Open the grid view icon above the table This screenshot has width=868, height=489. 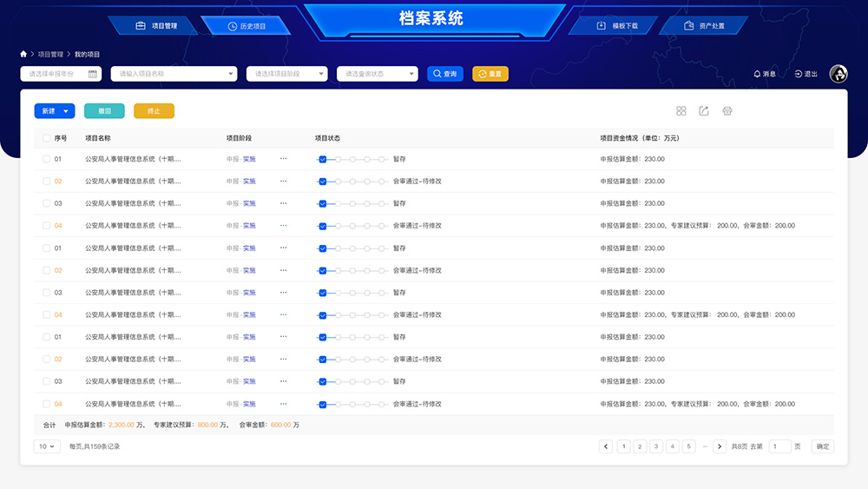[681, 111]
